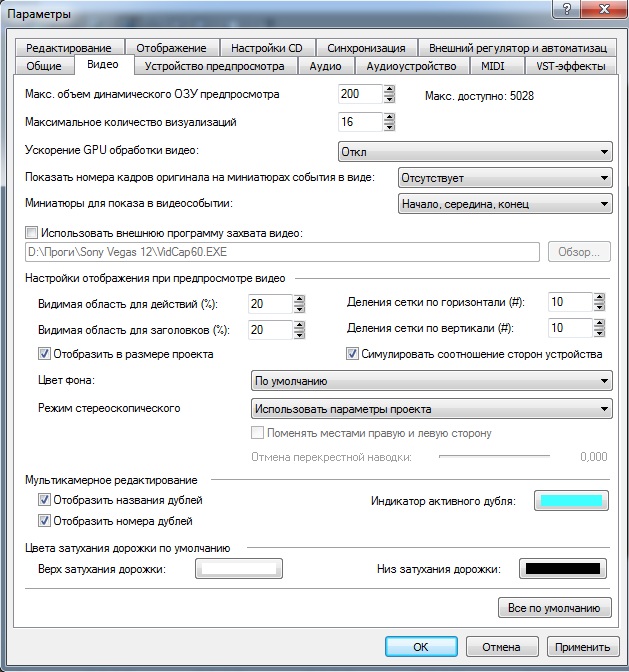This screenshot has width=629, height=672.
Task: Open background color dropdown 'По умолчанию'
Action: point(431,381)
